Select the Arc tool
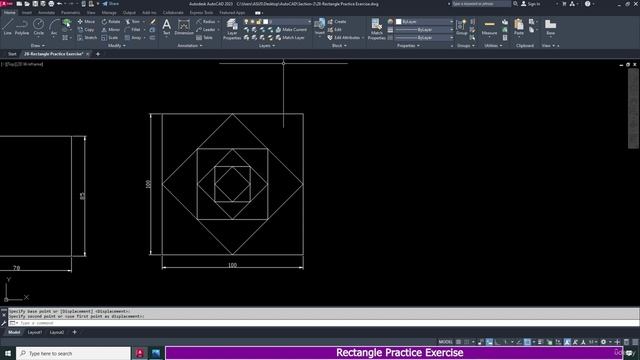Screen dimensions: 640x360 [x=54, y=27]
